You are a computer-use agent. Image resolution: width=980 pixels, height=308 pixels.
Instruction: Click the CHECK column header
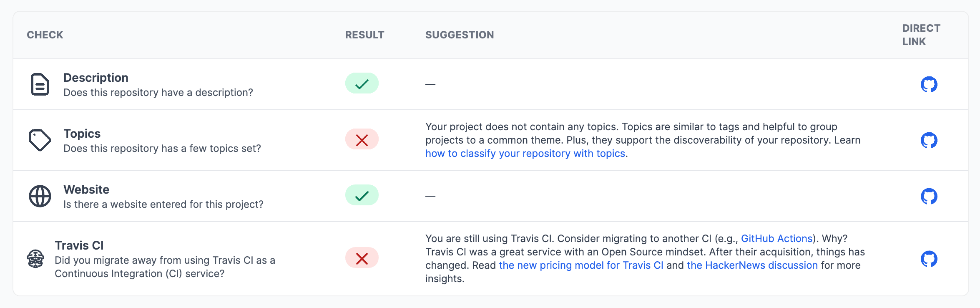pyautogui.click(x=45, y=35)
